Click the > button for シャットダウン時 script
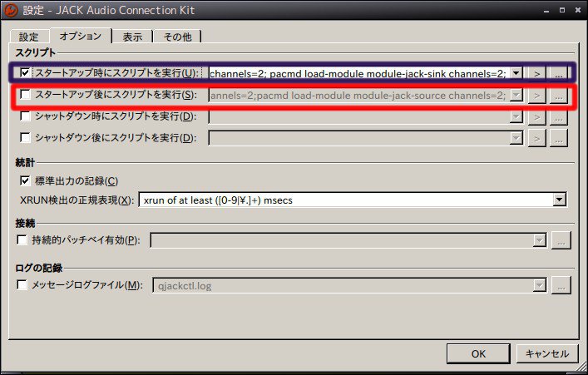This screenshot has height=375, width=588. (x=537, y=117)
